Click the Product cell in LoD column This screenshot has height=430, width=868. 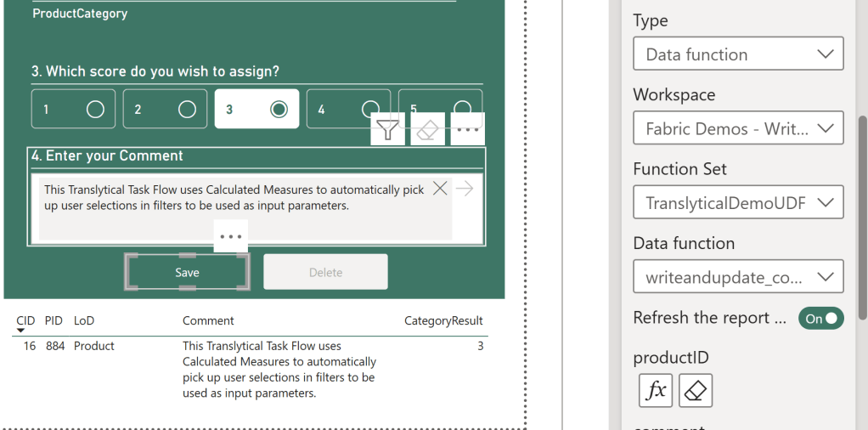pyautogui.click(x=94, y=347)
